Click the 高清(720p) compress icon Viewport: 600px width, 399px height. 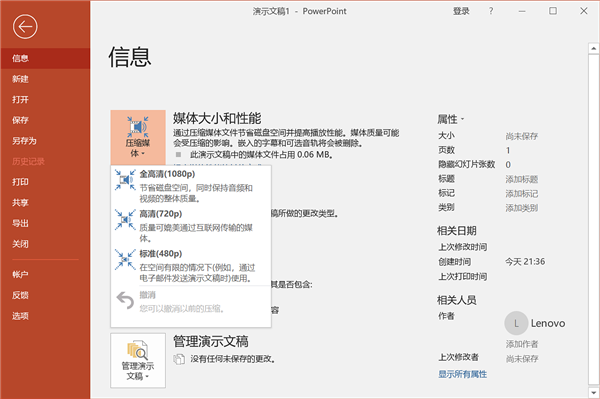pyautogui.click(x=125, y=220)
